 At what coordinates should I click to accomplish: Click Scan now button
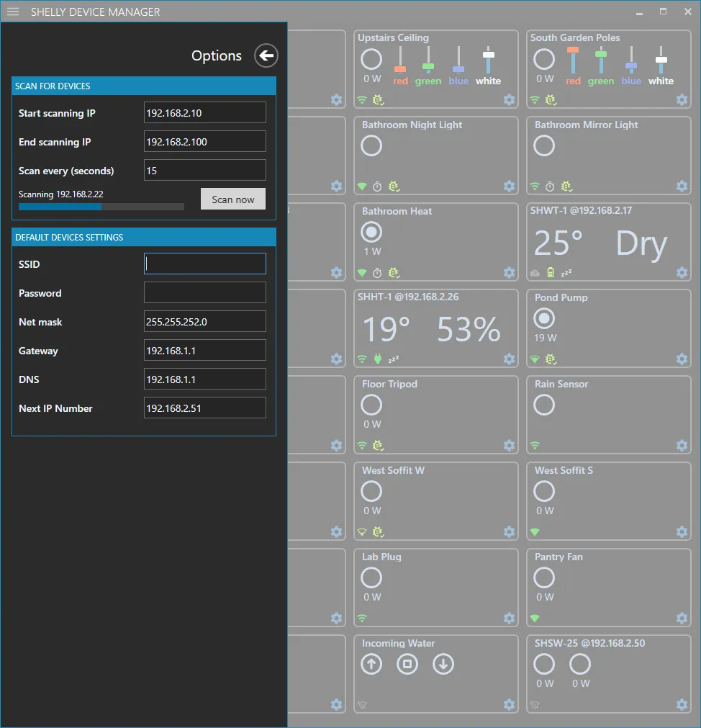click(233, 199)
